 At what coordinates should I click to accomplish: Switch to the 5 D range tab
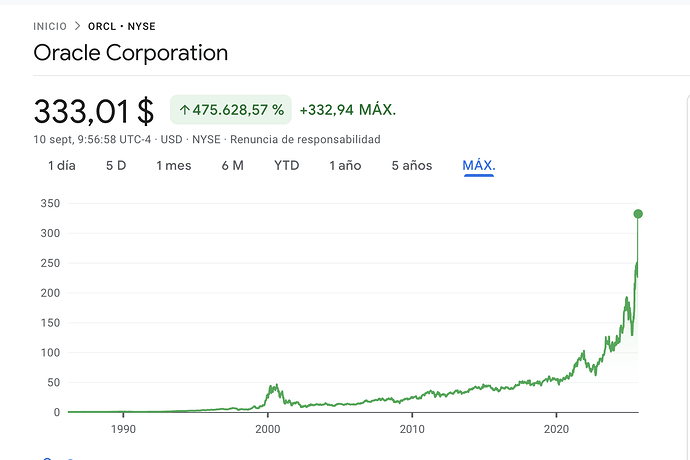tap(116, 166)
